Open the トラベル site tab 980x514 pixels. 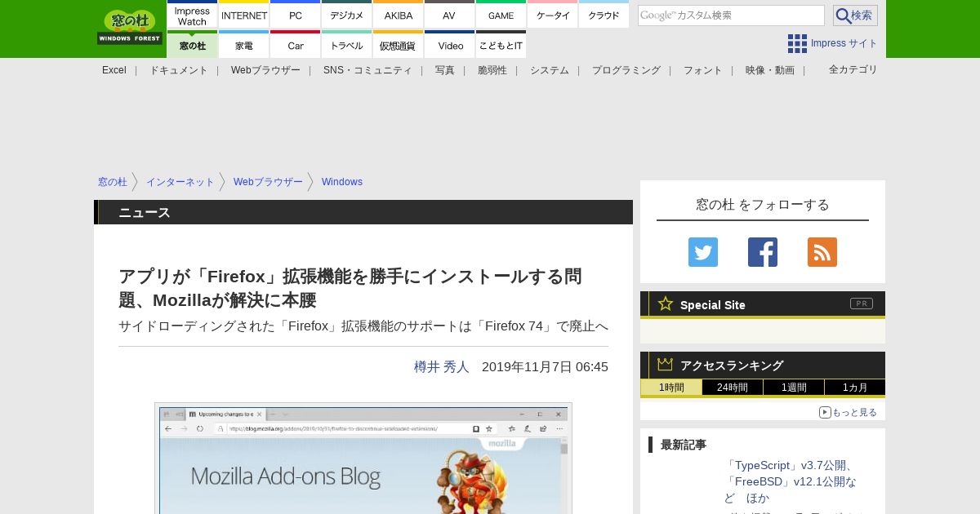coord(347,45)
